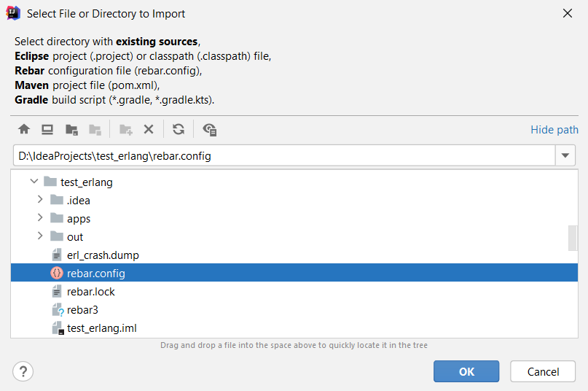Viewport: 588px width, 391px height.
Task: Refresh the file tree
Action: (179, 130)
